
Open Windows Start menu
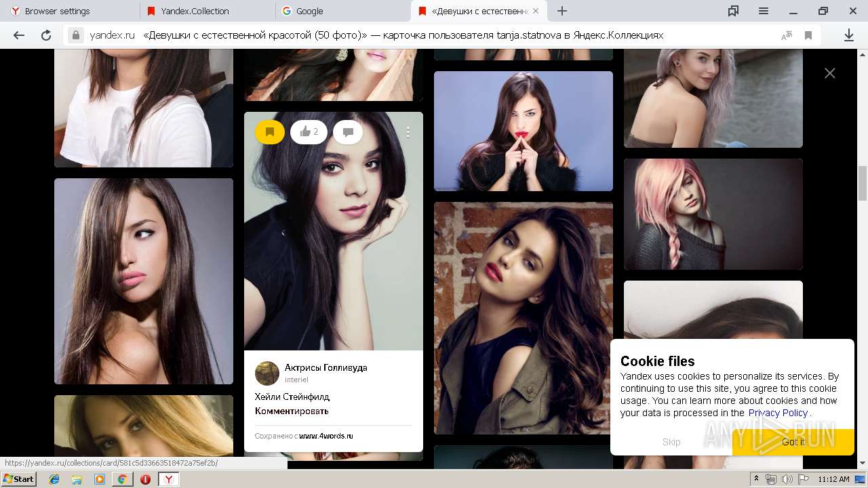point(19,479)
